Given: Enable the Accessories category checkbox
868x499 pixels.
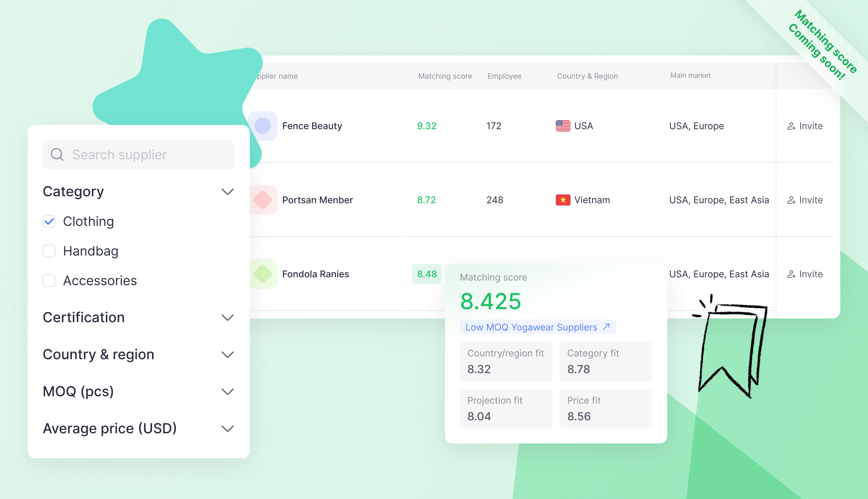Looking at the screenshot, I should [49, 280].
